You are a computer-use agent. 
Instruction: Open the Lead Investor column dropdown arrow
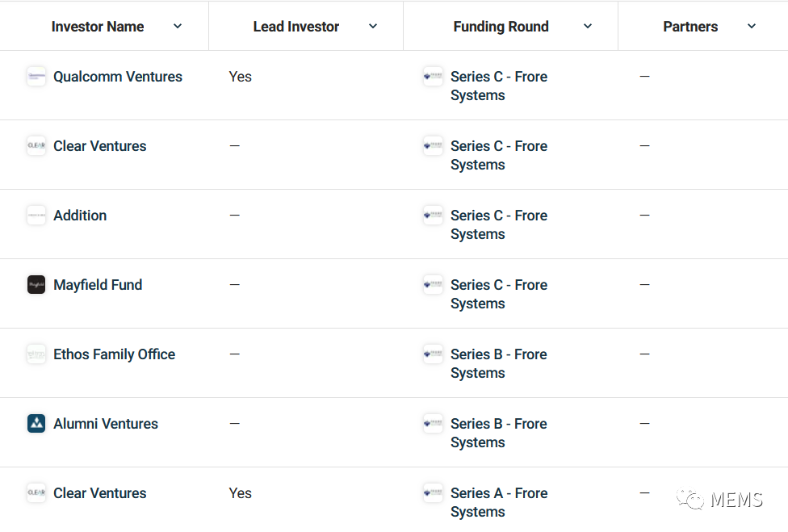pos(373,27)
